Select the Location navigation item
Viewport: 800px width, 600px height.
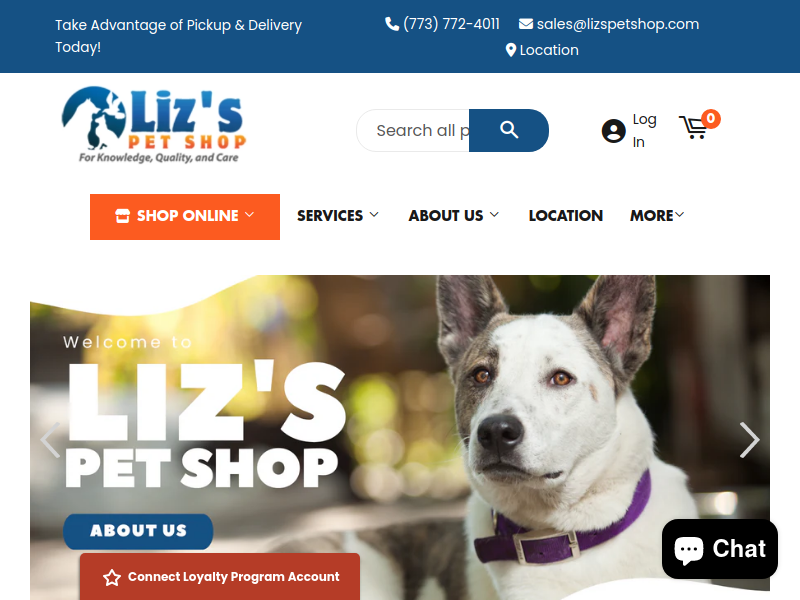(x=565, y=216)
